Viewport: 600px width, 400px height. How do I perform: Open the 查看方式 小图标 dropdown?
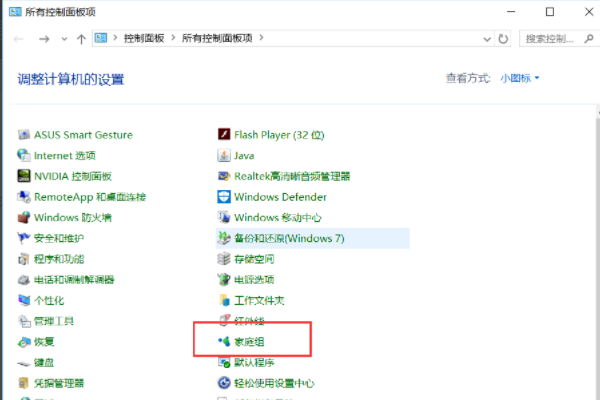click(520, 78)
